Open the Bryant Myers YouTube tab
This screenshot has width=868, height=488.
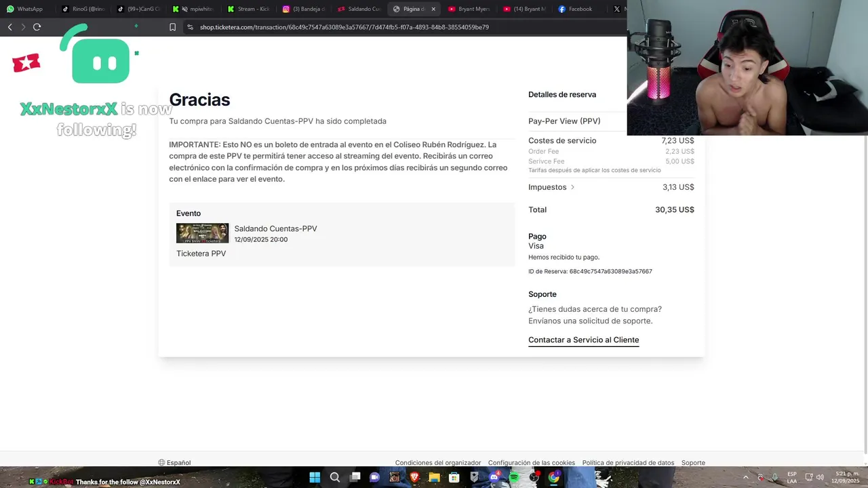point(469,9)
